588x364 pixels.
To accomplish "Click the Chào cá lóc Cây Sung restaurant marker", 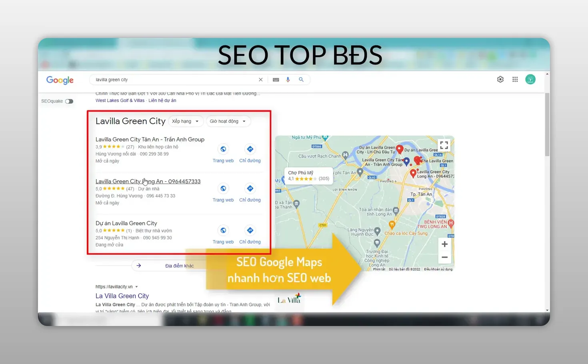I will click(392, 225).
